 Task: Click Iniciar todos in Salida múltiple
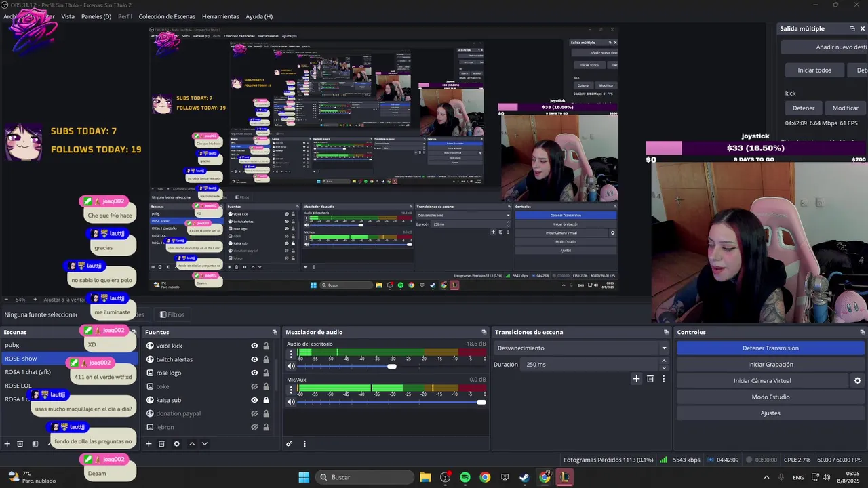click(814, 70)
